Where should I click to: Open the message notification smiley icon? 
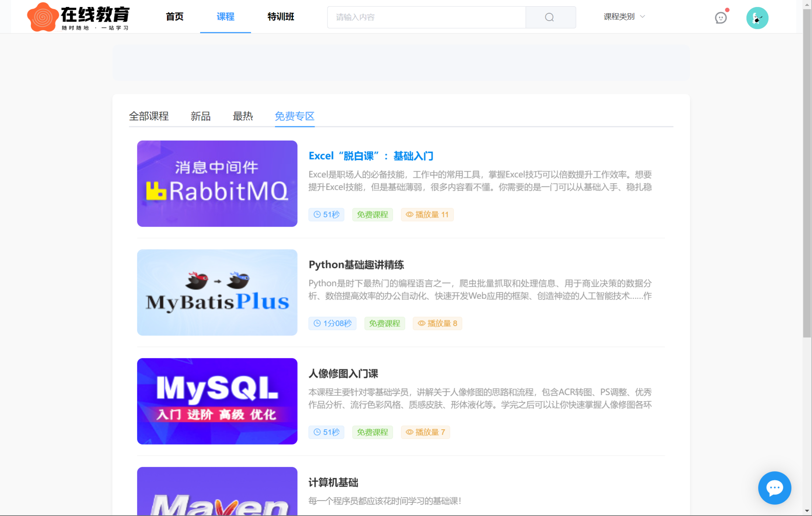721,17
